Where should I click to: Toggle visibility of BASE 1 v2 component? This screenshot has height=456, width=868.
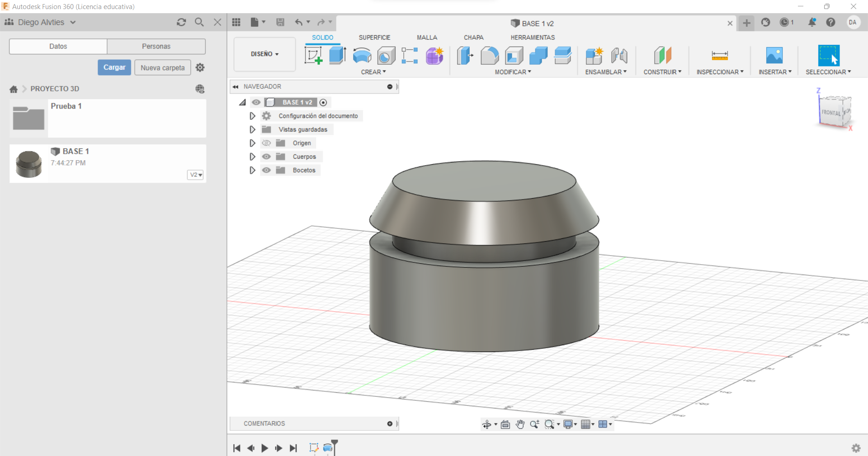[x=256, y=102]
